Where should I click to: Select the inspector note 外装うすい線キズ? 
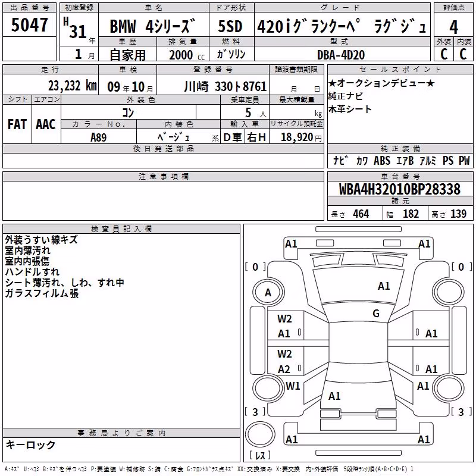[41, 240]
